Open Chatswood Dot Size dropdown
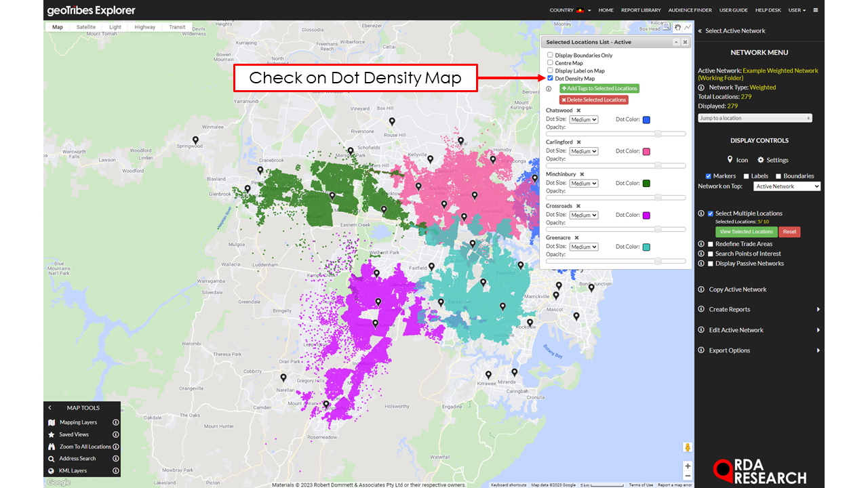This screenshot has height=488, width=868. (x=584, y=119)
